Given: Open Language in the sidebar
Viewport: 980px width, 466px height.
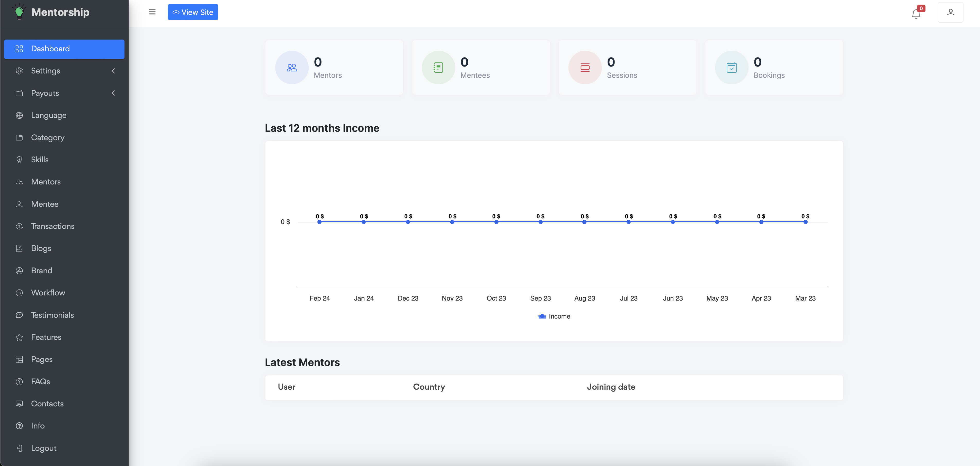Looking at the screenshot, I should (49, 116).
